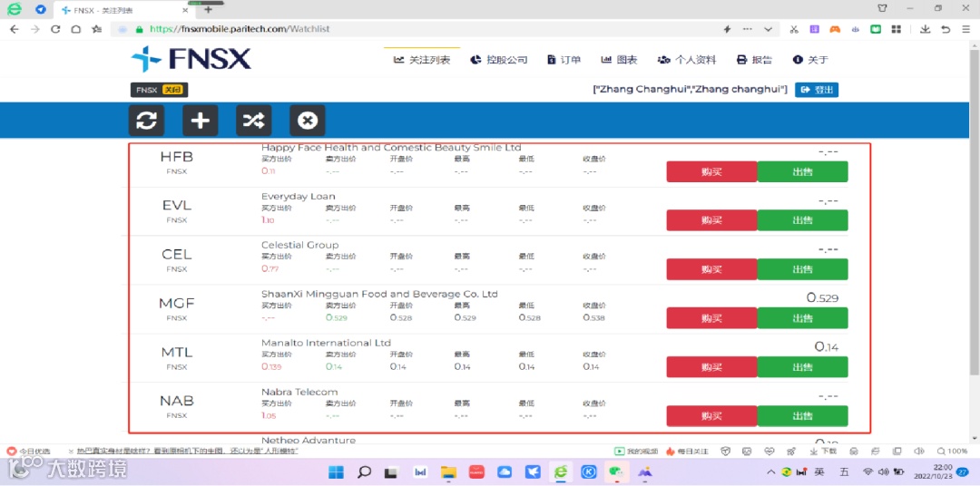Sell CEL with the 出售 button
Image resolution: width=980 pixels, height=486 pixels.
[x=802, y=269]
